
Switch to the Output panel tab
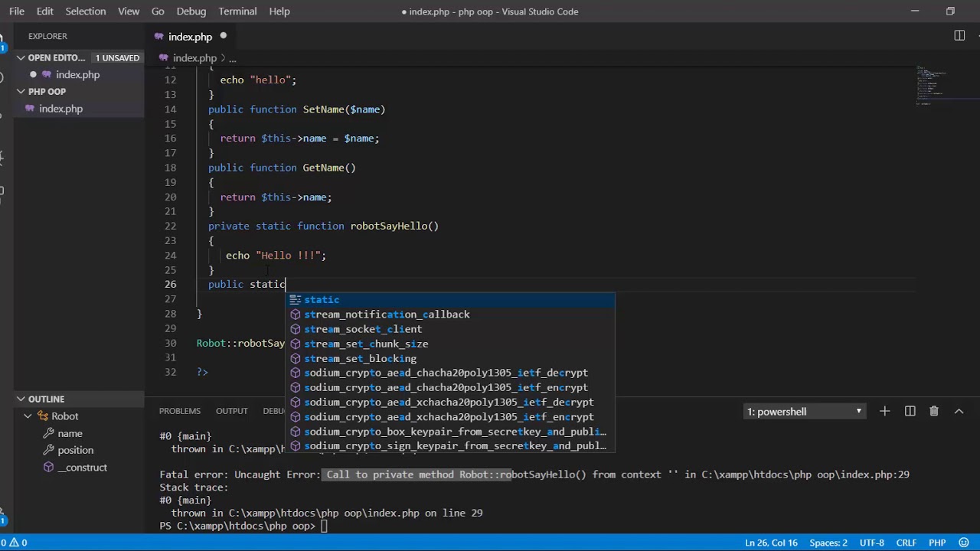click(232, 411)
